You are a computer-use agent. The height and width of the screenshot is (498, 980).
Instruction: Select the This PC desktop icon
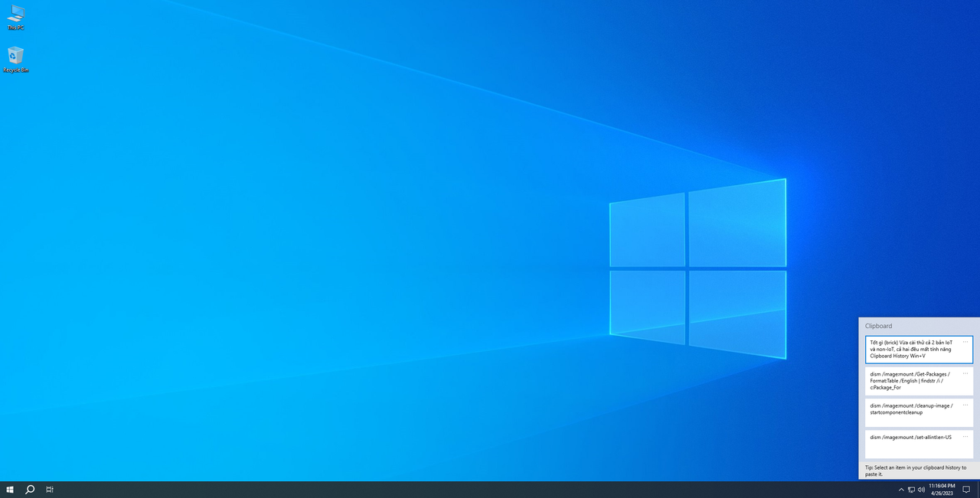[15, 17]
